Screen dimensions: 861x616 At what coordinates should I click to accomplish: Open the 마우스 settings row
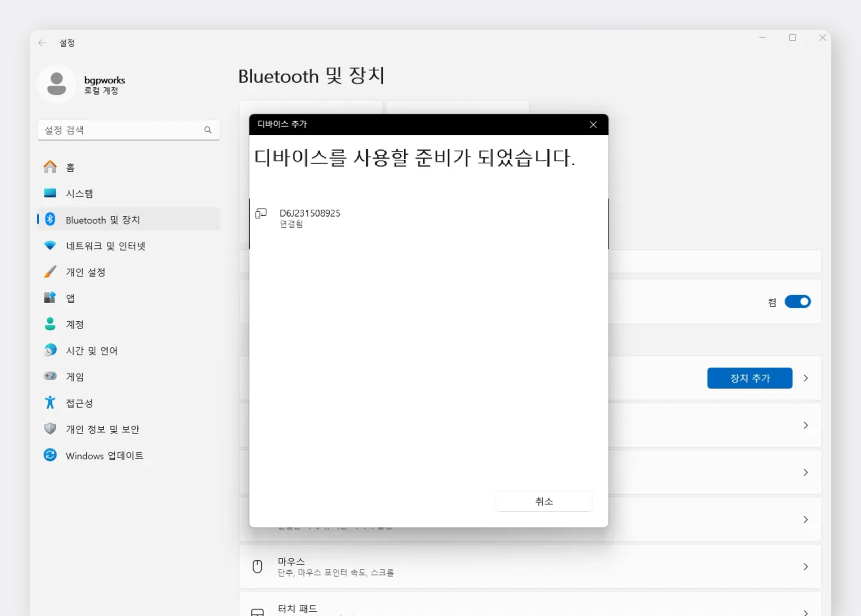[530, 566]
